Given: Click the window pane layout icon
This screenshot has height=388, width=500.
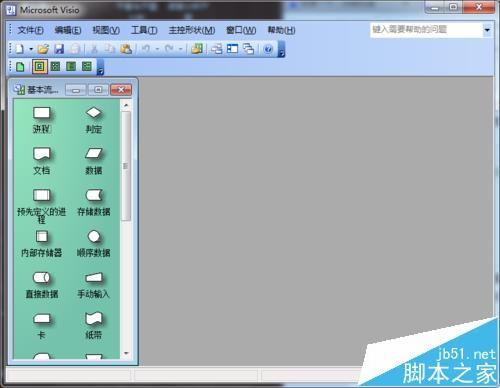Looking at the screenshot, I should pos(232,49).
